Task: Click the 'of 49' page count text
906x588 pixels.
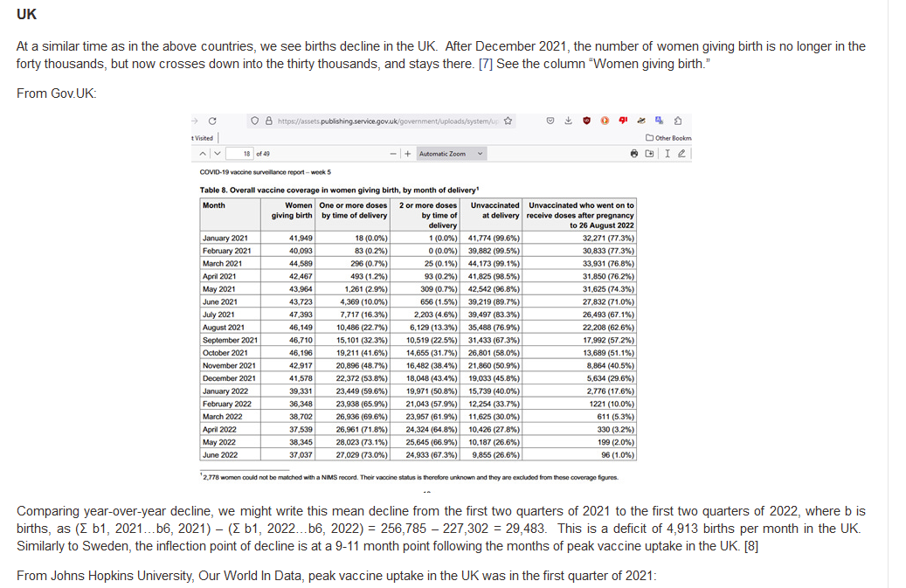Action: (x=263, y=154)
